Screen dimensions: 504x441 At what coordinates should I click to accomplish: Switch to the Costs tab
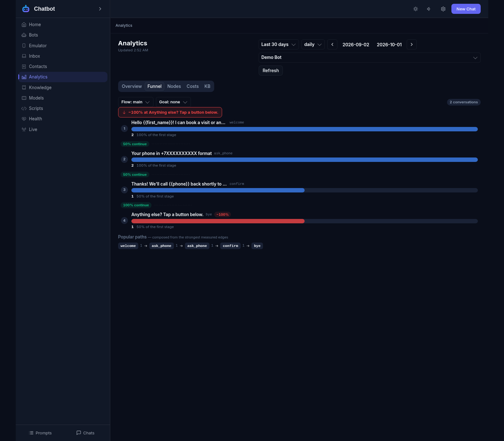192,86
